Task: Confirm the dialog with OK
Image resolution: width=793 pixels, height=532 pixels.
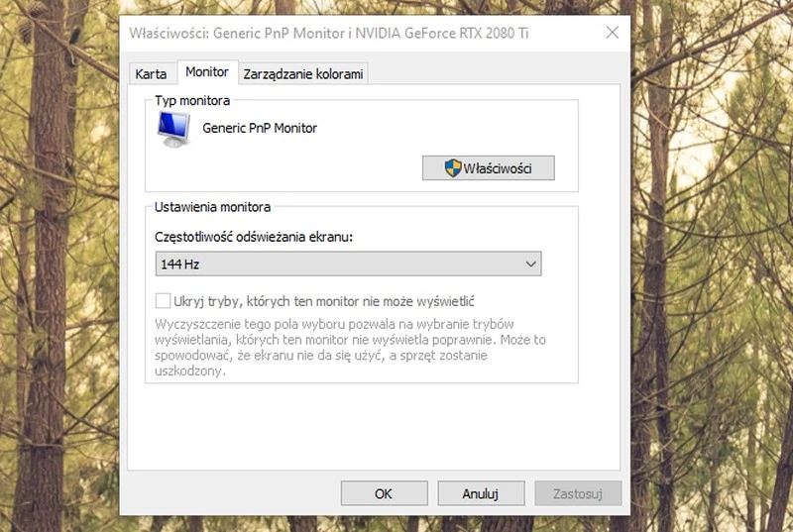Action: 384,492
